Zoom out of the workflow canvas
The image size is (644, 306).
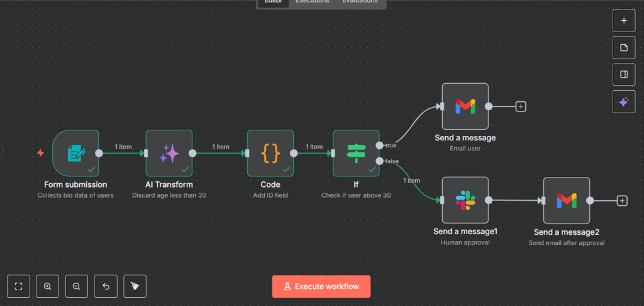[77, 286]
